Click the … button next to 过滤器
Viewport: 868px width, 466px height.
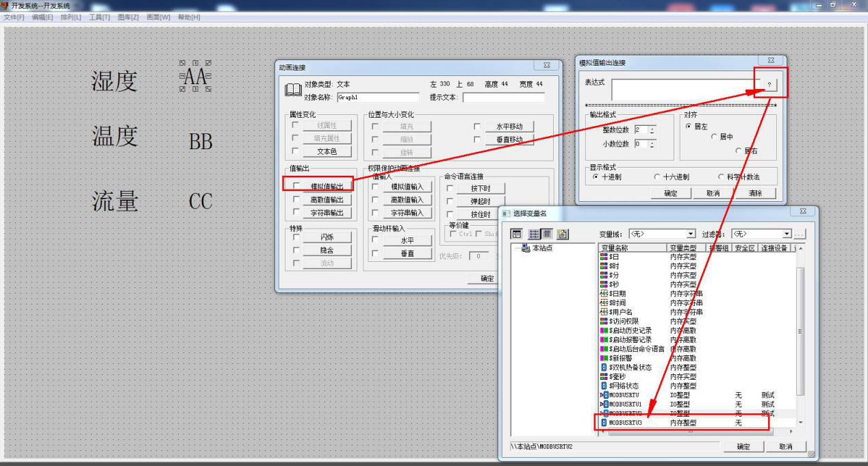(799, 234)
